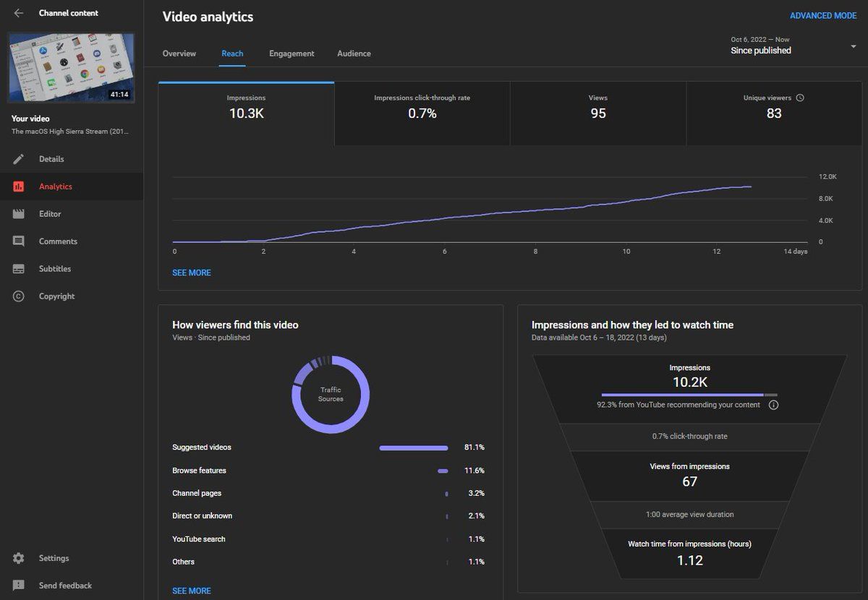
Task: Open the Copyright icon in the sidebar
Action: (x=19, y=296)
